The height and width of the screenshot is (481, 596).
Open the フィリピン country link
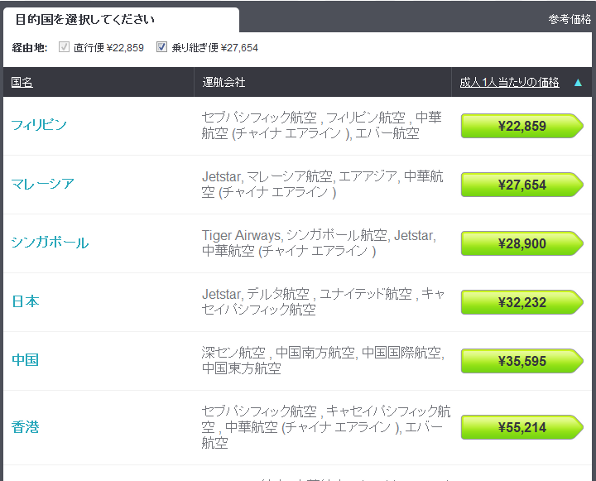(x=39, y=125)
